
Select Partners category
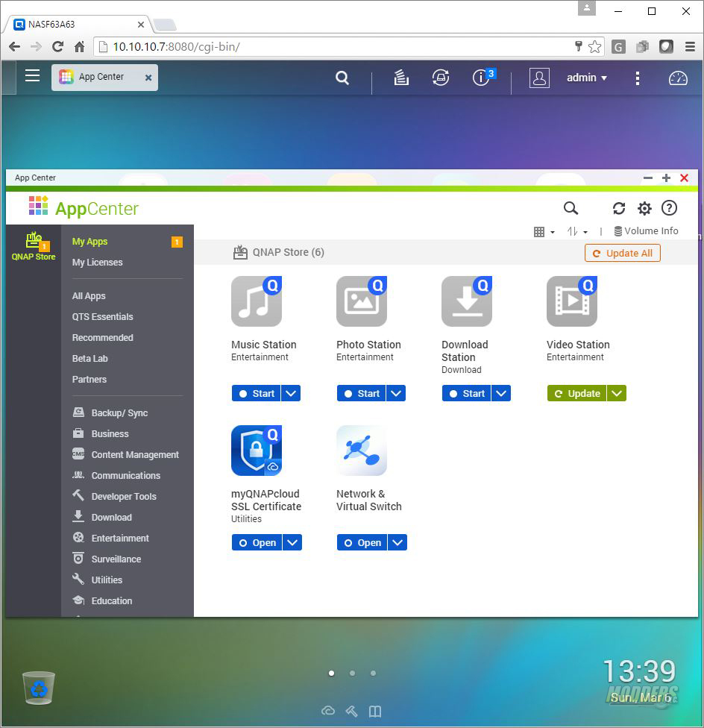pyautogui.click(x=89, y=380)
